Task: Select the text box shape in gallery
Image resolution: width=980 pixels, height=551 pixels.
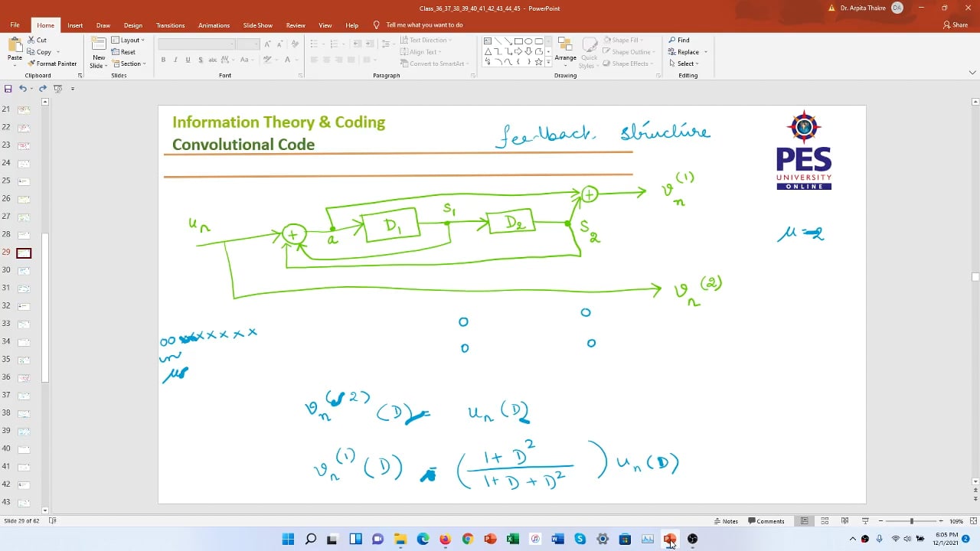Action: pos(488,41)
